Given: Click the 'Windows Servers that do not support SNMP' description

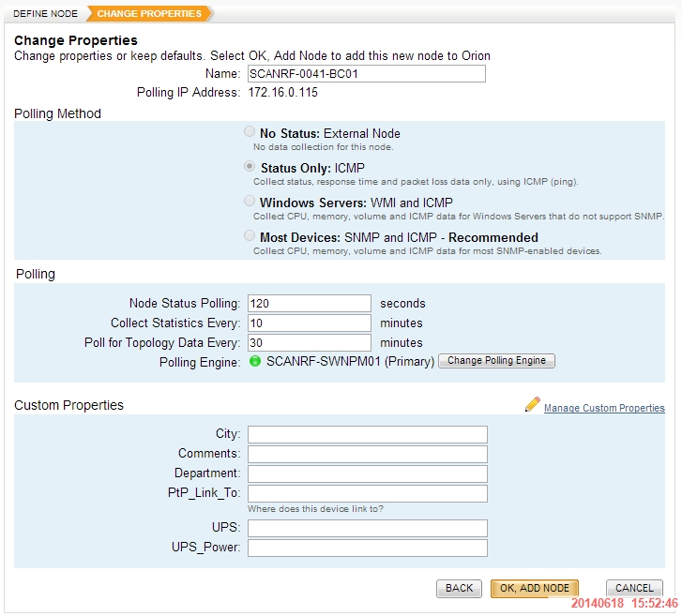Looking at the screenshot, I should 459,217.
